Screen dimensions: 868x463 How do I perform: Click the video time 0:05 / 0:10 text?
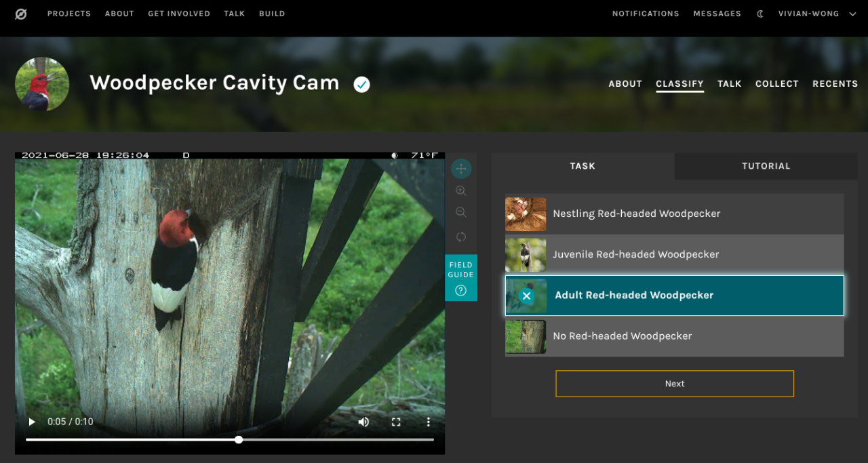pos(71,422)
